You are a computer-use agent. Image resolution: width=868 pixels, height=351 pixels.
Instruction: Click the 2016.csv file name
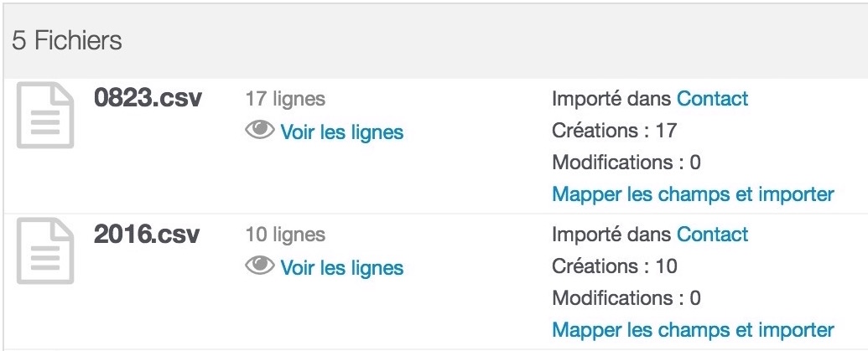(147, 235)
